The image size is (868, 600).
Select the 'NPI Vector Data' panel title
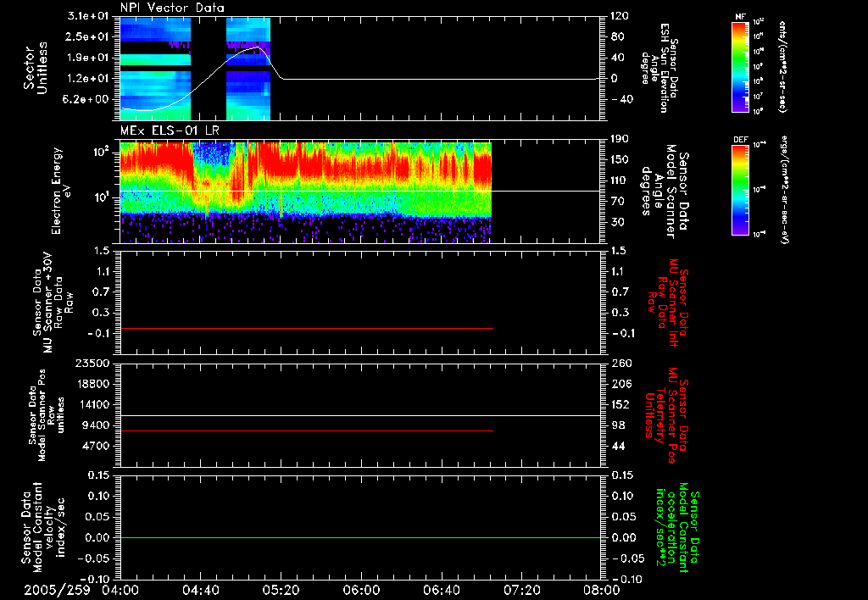173,8
